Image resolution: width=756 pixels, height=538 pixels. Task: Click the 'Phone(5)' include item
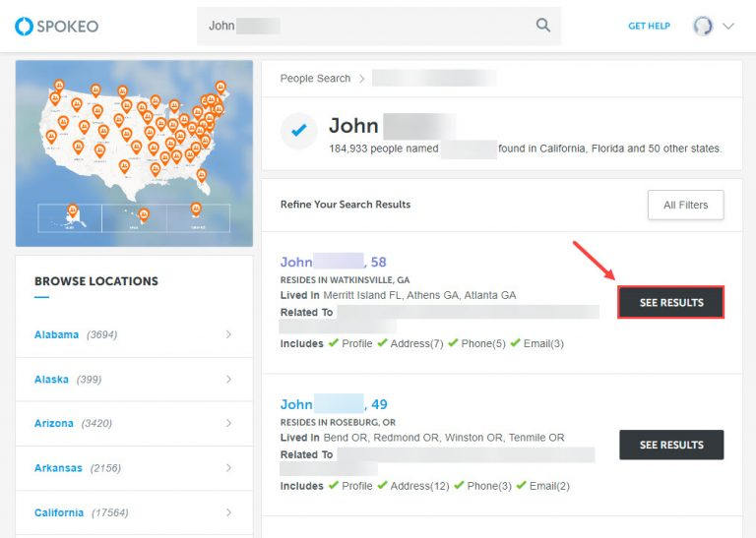point(477,343)
